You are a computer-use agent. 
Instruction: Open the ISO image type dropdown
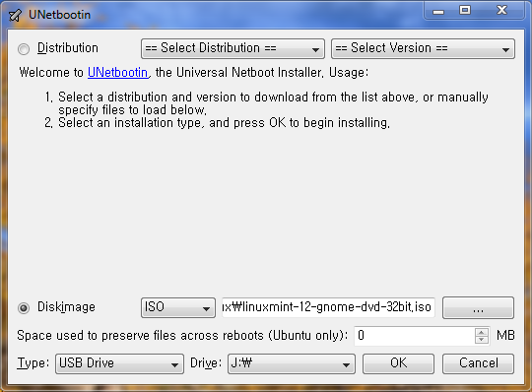[x=178, y=307]
